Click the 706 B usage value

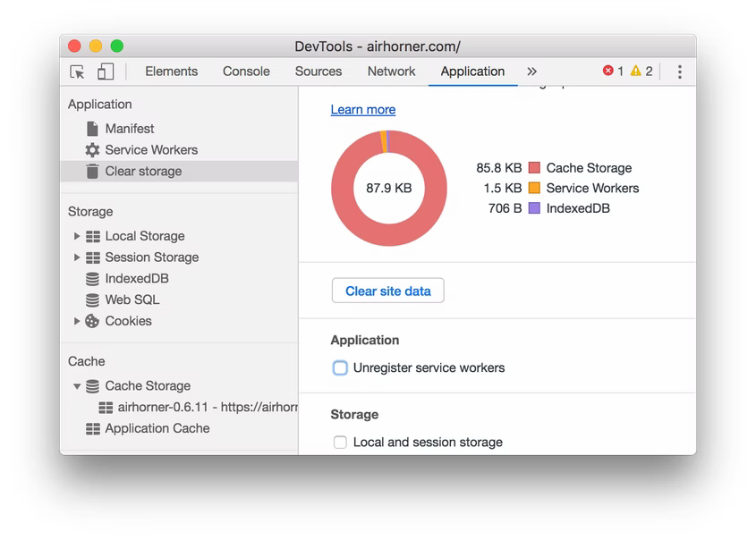coord(505,208)
